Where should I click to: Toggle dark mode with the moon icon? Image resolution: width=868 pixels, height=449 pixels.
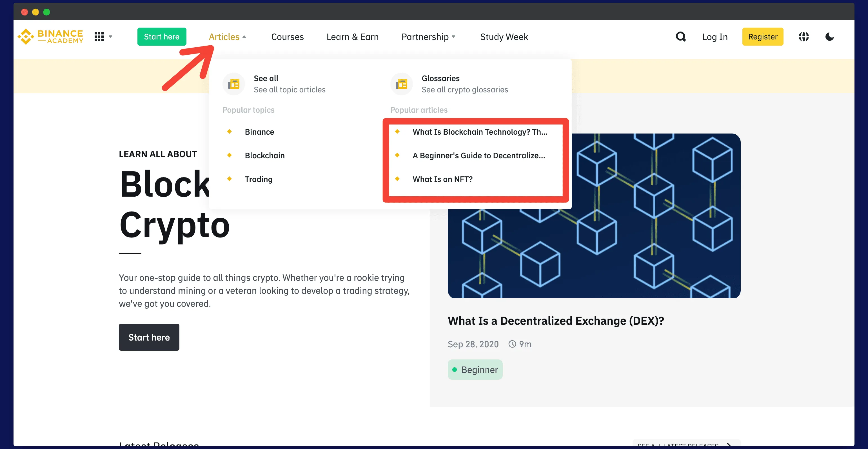coord(830,37)
